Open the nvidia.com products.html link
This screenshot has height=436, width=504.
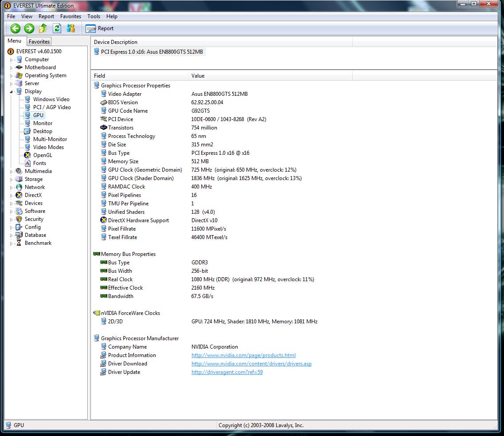pyautogui.click(x=243, y=355)
